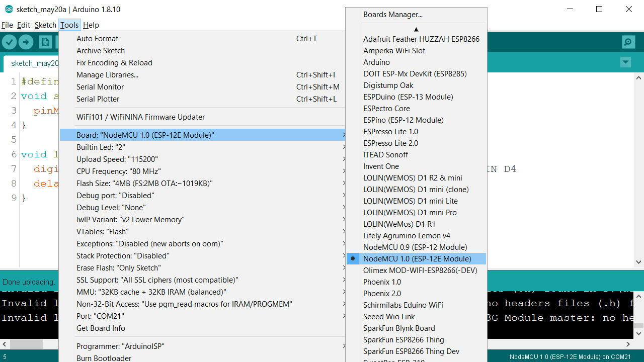Image resolution: width=644 pixels, height=362 pixels.
Task: Select SparkFun Blynk Board
Action: 416,328
